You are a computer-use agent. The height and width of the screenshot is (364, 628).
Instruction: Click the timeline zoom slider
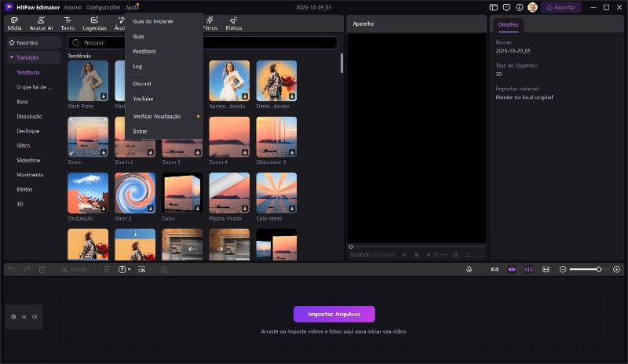[x=585, y=269]
